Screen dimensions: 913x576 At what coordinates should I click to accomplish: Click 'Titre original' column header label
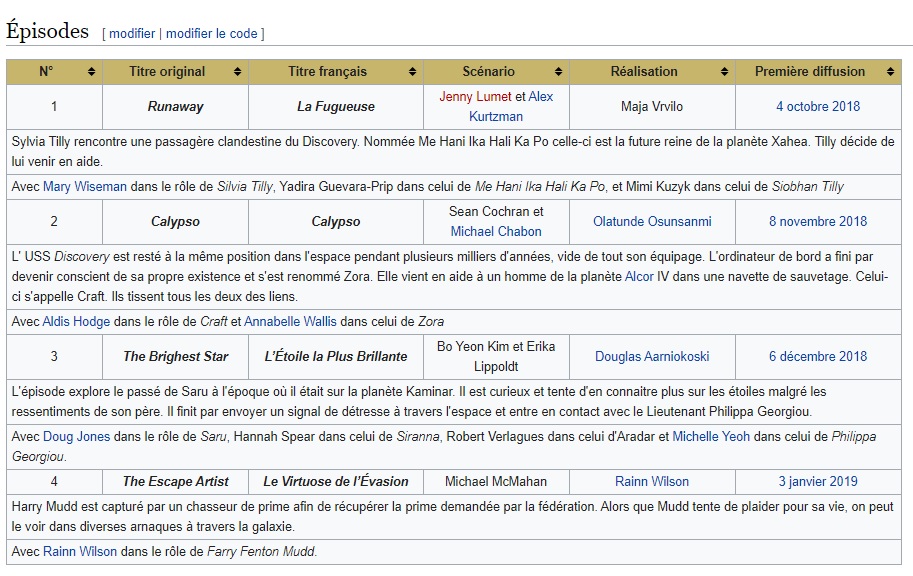coord(167,72)
